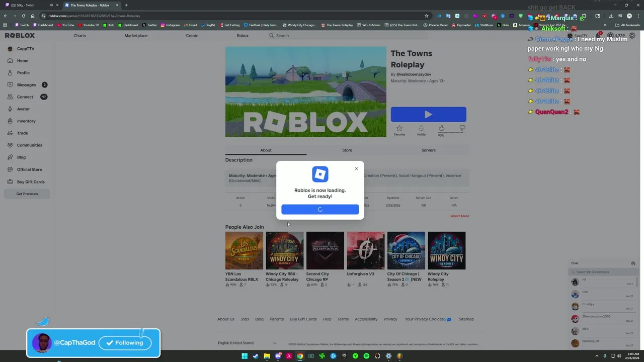The width and height of the screenshot is (644, 362).
Task: Open the YouTube bookmark
Action: coord(65,25)
